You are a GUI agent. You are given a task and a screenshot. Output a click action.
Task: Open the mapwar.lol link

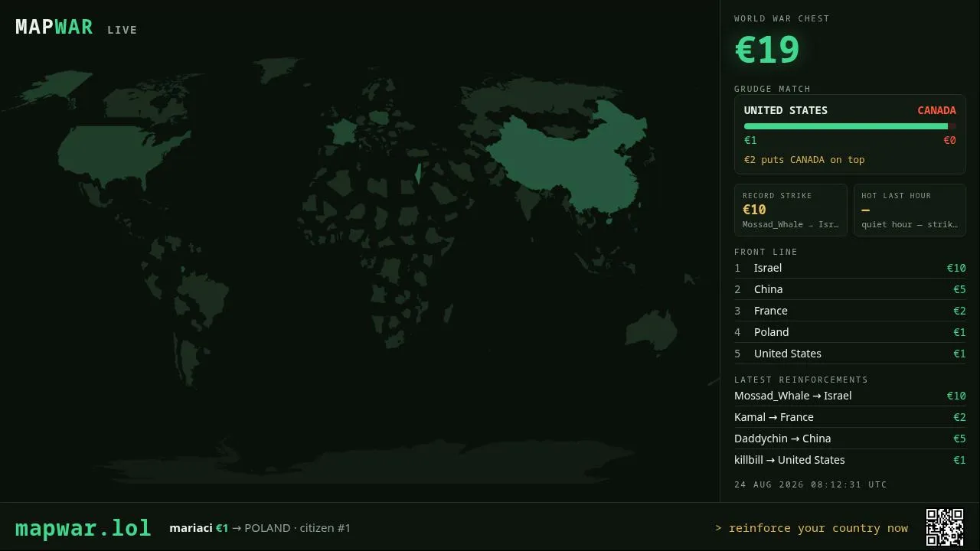pos(83,528)
